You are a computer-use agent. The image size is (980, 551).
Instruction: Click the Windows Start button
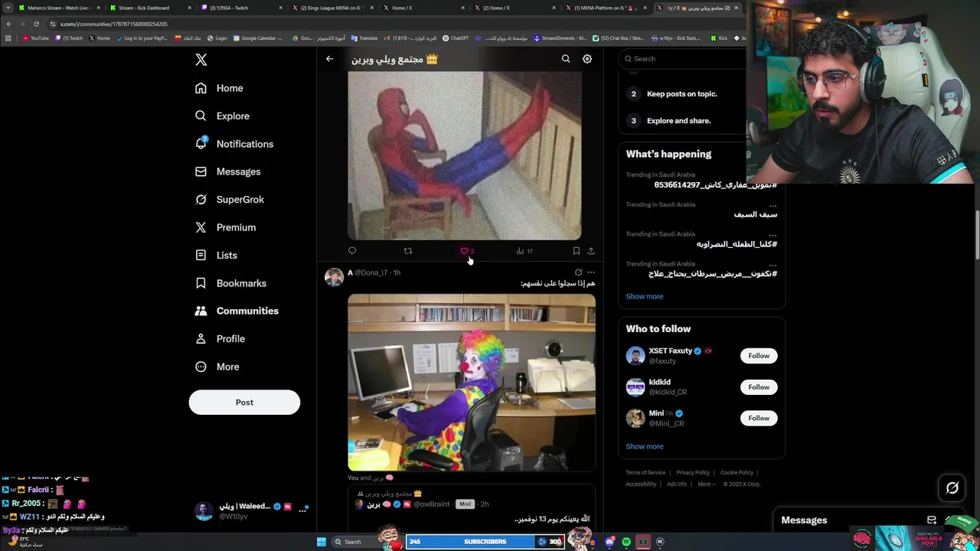(322, 542)
